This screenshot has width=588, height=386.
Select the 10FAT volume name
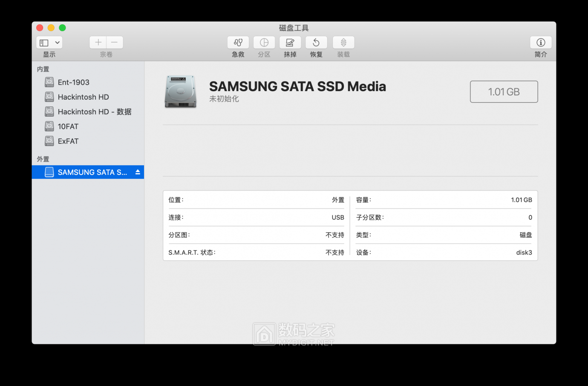coord(68,126)
